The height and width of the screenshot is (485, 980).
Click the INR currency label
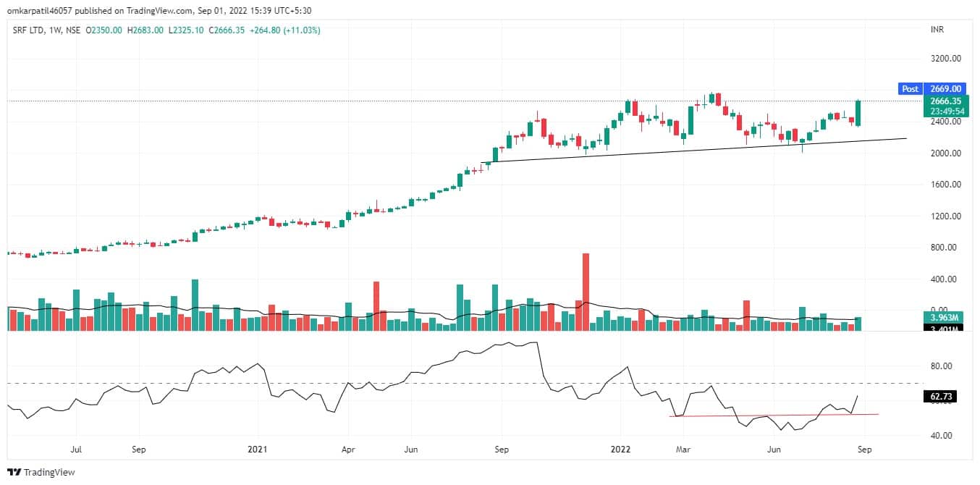pyautogui.click(x=937, y=30)
